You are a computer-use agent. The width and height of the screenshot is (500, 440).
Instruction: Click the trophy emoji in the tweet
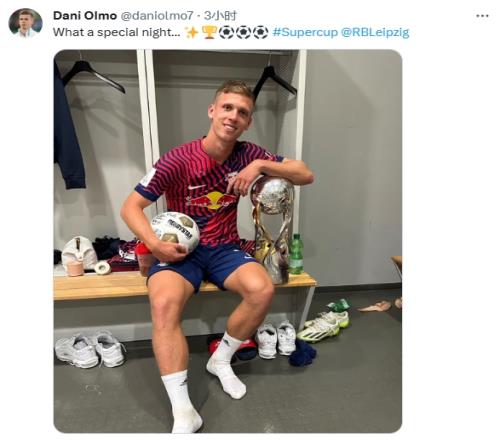[209, 32]
